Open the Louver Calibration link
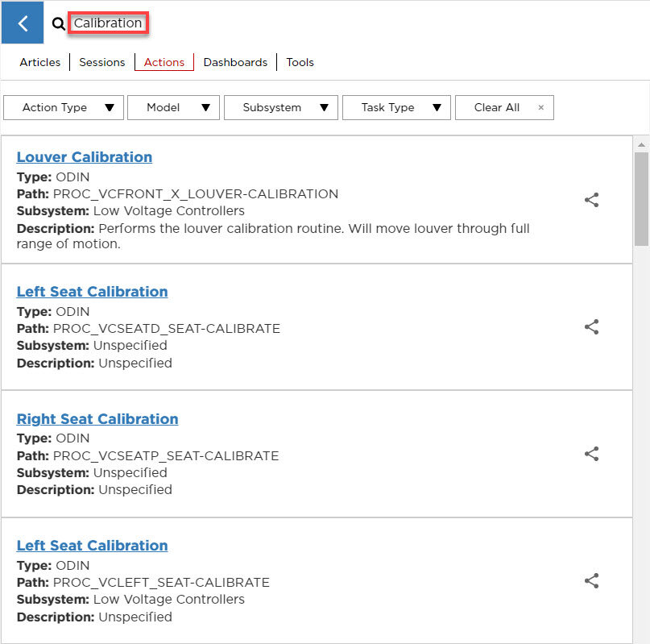650x644 pixels. (x=85, y=157)
